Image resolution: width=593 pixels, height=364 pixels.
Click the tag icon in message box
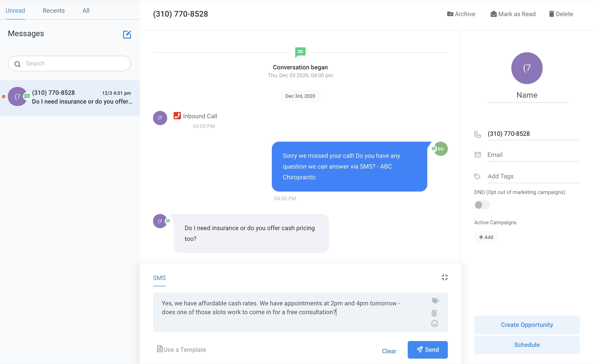tap(435, 301)
